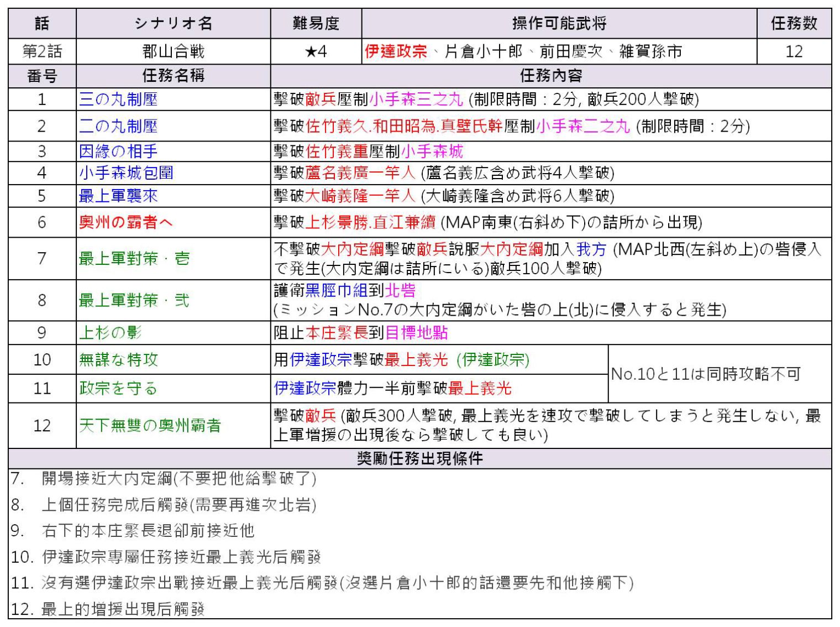Select mission name 天下無雙の奧州霸者

click(x=150, y=425)
